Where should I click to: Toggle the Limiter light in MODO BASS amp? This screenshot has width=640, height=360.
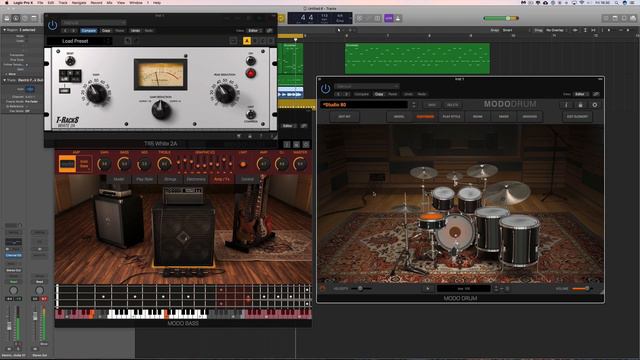click(x=243, y=164)
